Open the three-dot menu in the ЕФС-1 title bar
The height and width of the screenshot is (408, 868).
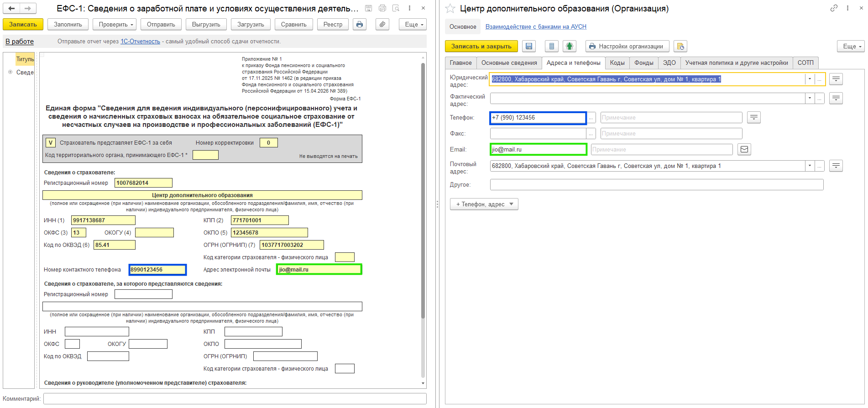409,8
